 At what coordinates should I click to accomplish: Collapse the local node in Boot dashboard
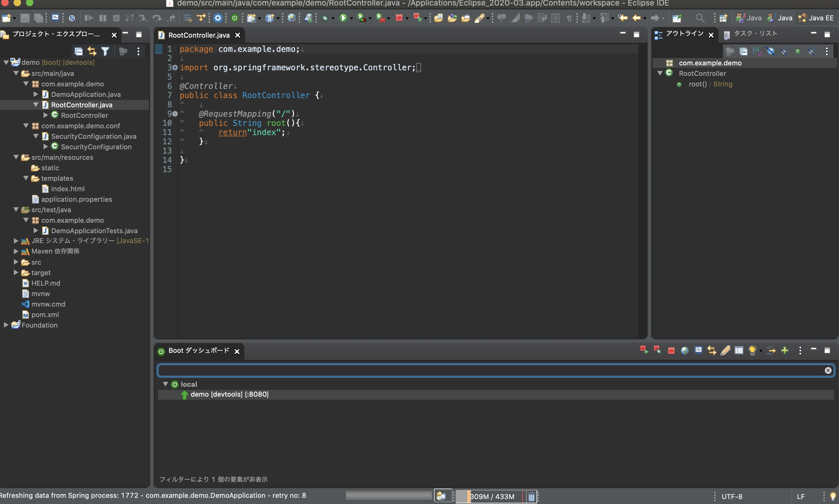click(165, 384)
